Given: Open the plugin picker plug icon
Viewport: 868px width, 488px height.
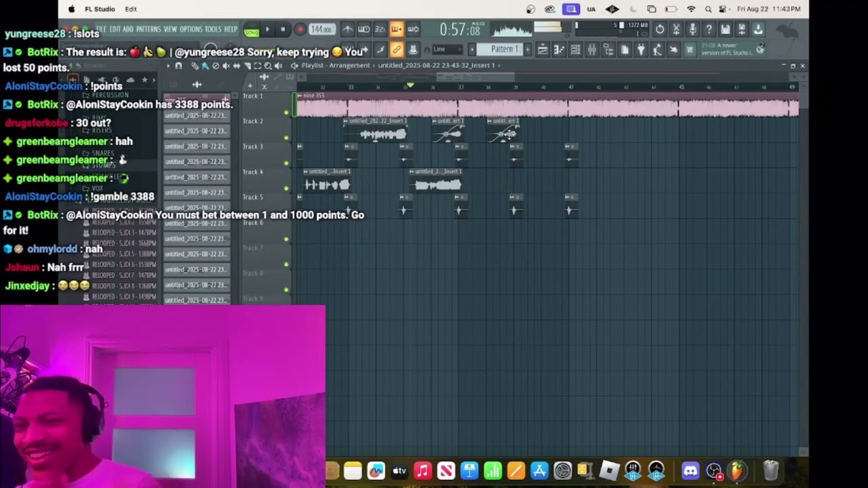Looking at the screenshot, I should coord(640,49).
